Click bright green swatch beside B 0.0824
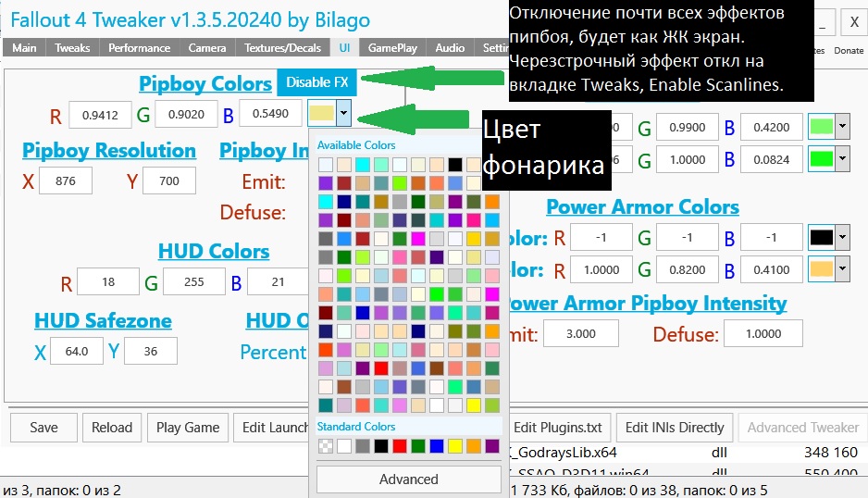Screen dimensions: 868x498 tap(822, 159)
